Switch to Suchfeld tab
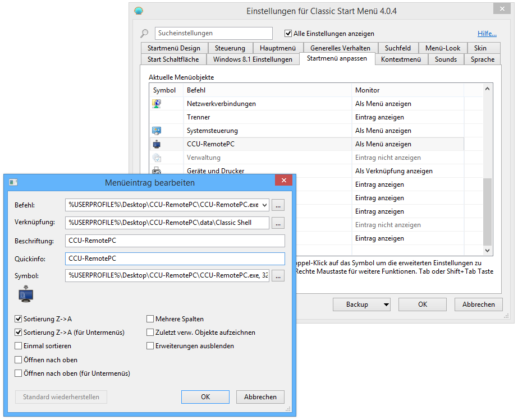This screenshot has height=420, width=518. pos(398,48)
